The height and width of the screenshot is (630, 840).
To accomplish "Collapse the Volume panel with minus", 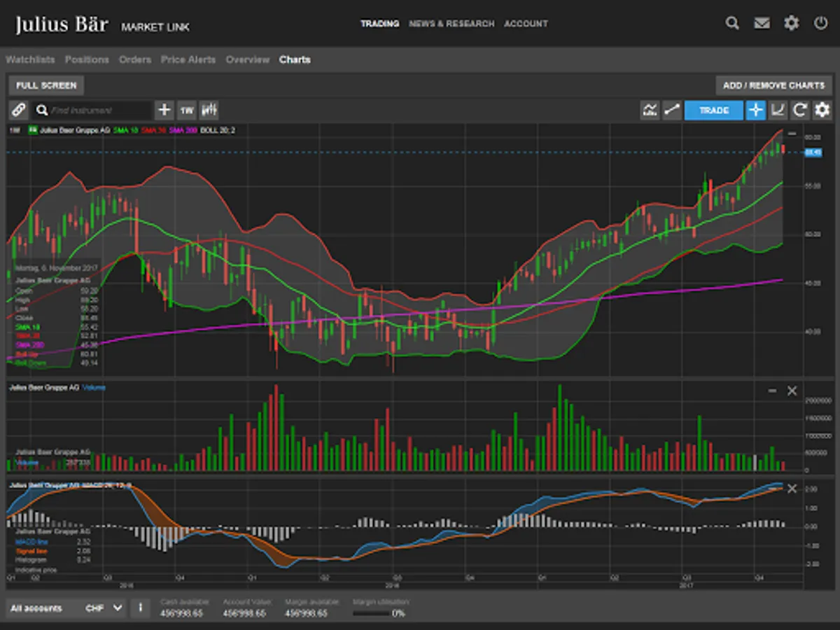I will tap(772, 391).
